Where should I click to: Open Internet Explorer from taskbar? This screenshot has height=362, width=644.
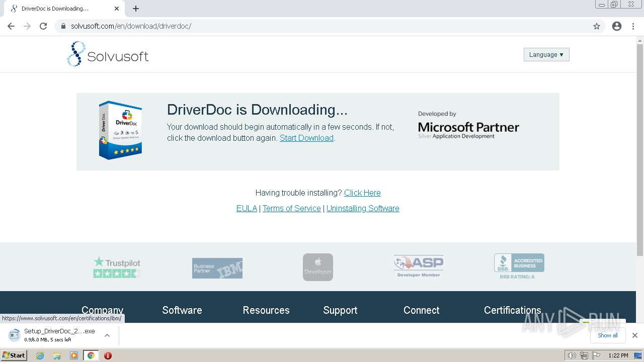40,355
